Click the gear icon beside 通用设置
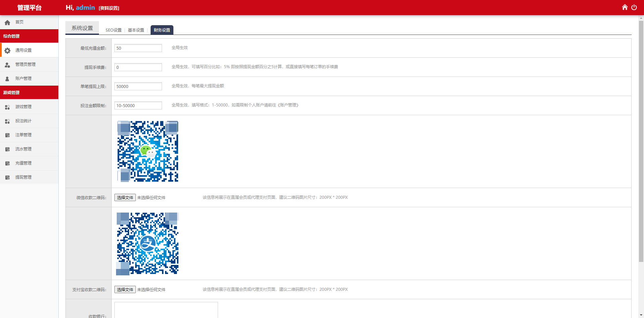 tap(7, 50)
